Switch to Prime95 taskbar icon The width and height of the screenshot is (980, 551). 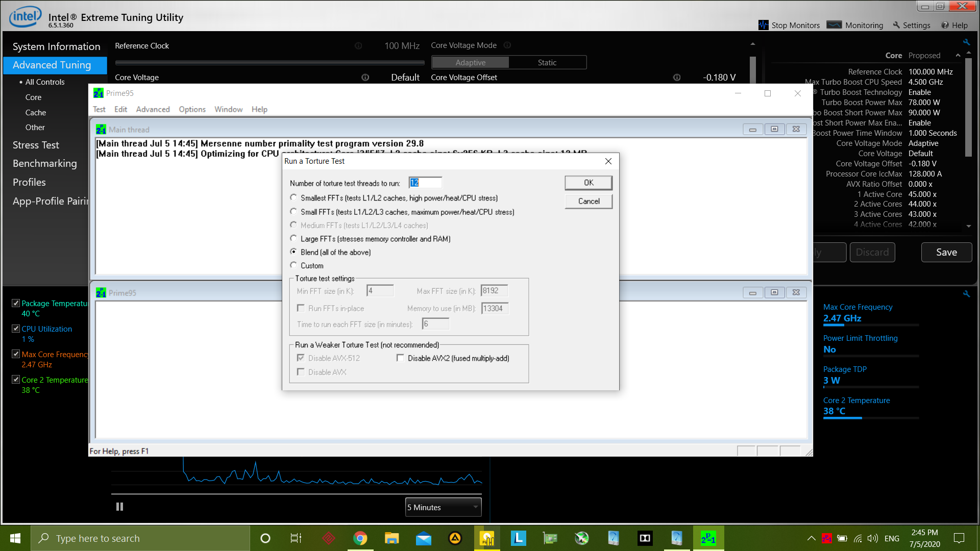coord(708,538)
